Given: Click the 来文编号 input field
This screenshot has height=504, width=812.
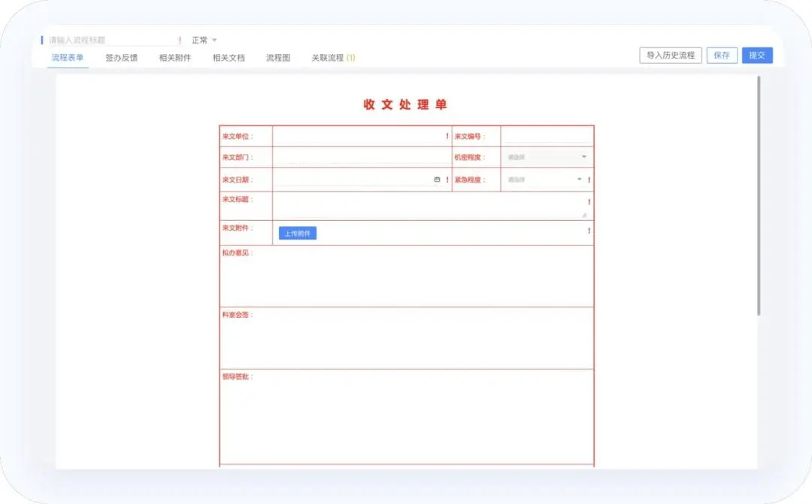Looking at the screenshot, I should click(x=547, y=136).
